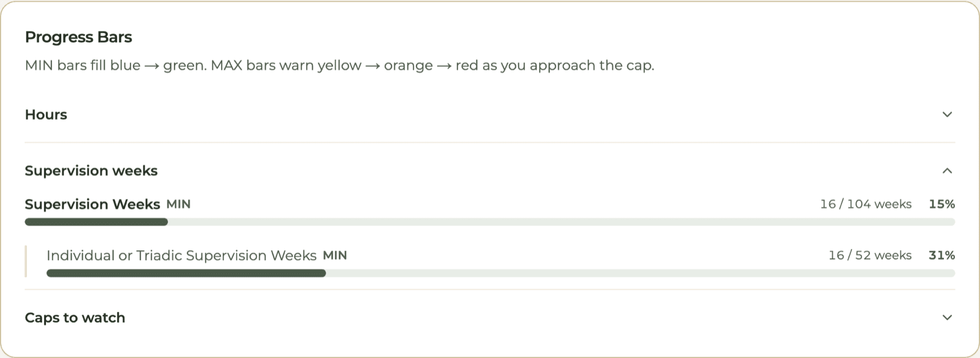This screenshot has width=980, height=358.
Task: Click the Supervision weeks accordion title
Action: pyautogui.click(x=91, y=171)
